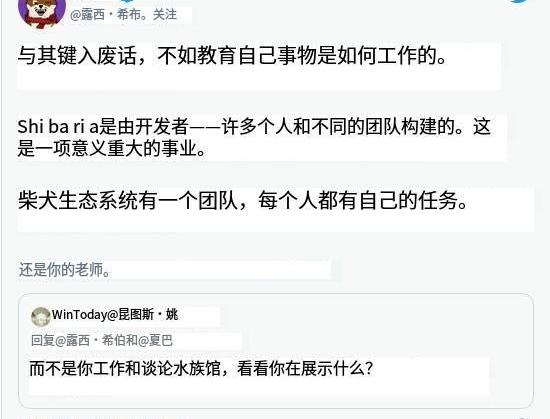Click the phrase 不如教育自己事物是如何工作的
This screenshot has height=419, width=550.
[x=302, y=55]
